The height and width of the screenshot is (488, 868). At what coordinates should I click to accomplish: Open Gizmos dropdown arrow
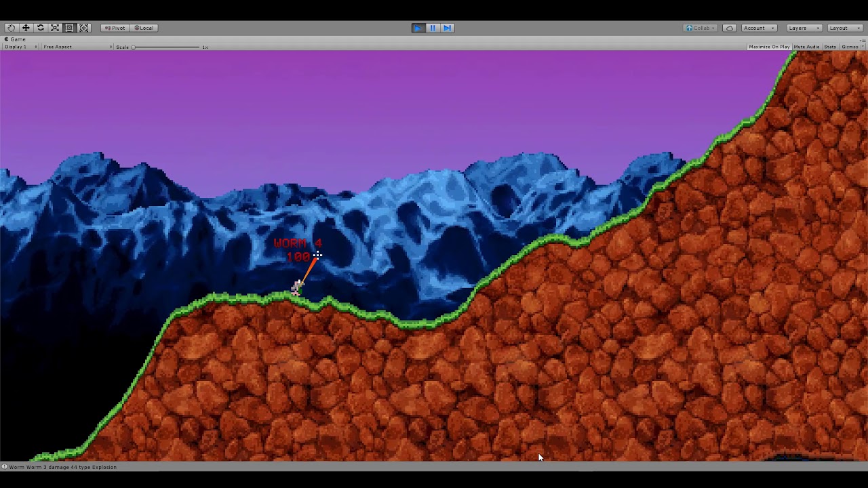[863, 47]
